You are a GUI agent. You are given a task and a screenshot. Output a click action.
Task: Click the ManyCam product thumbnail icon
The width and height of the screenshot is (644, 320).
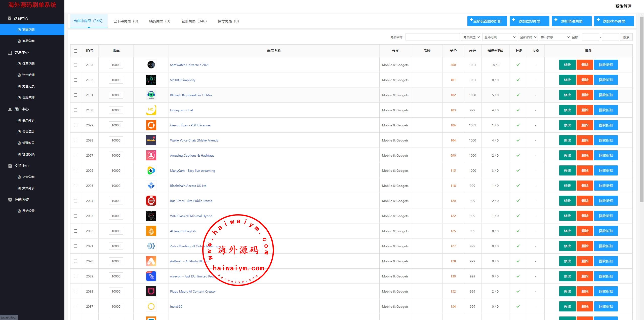[x=151, y=170]
